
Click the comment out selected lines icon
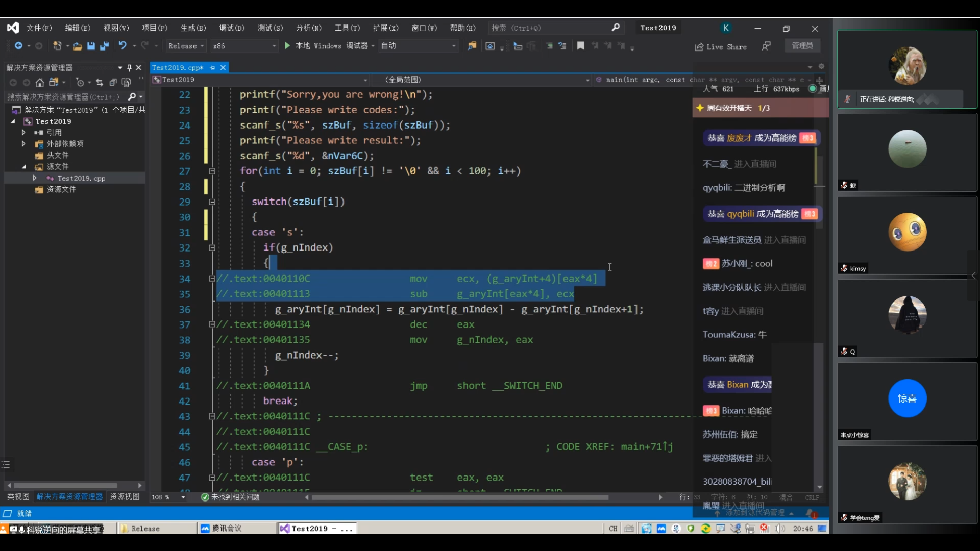[x=549, y=46]
